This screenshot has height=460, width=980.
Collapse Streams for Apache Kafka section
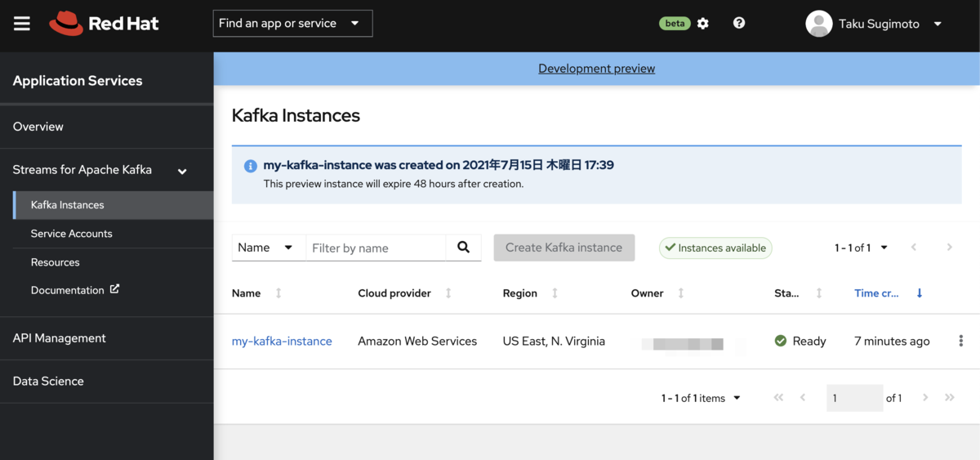tap(106, 170)
